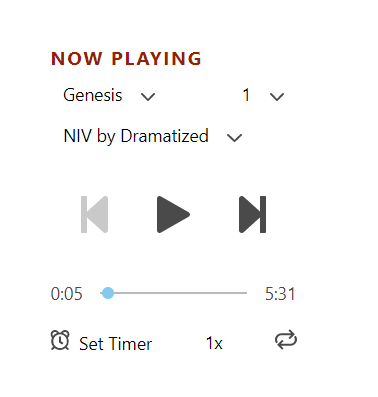The width and height of the screenshot is (378, 397).
Task: Enable looping with the two-arrow cycle icon
Action: point(286,340)
